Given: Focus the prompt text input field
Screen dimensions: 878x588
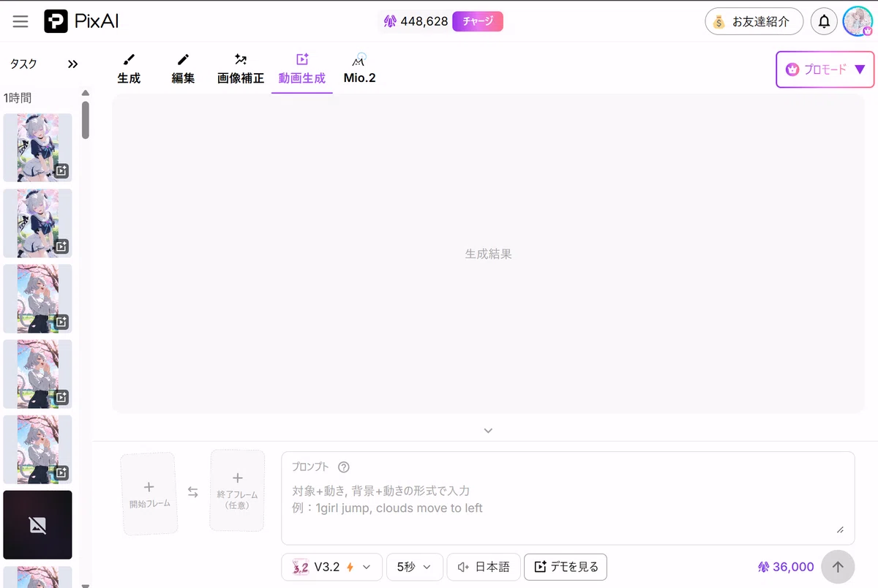Looking at the screenshot, I should click(x=568, y=499).
